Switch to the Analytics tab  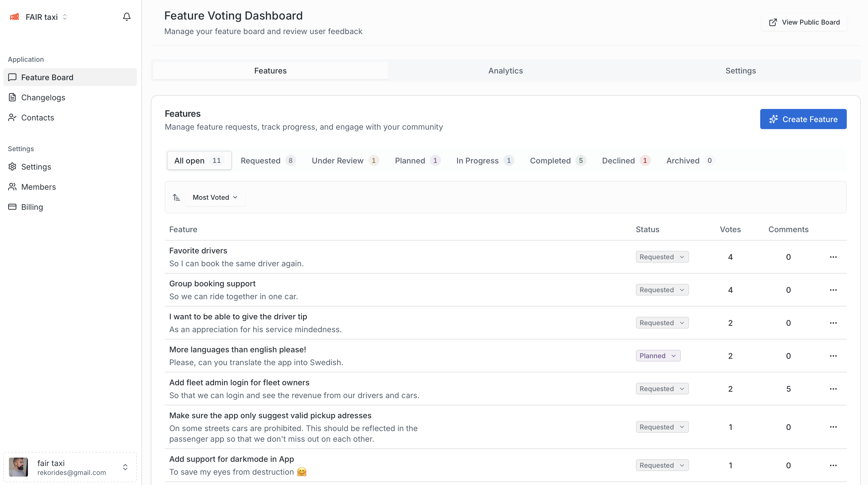[505, 70]
